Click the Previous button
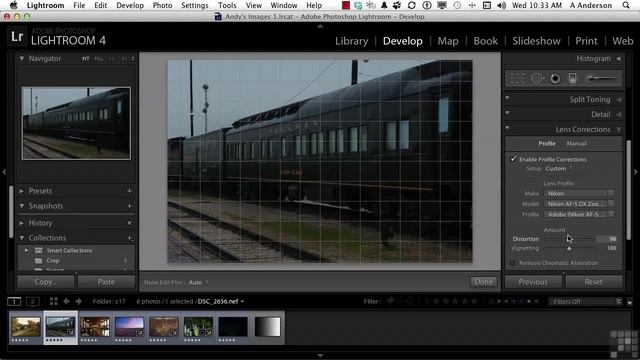 (x=533, y=282)
